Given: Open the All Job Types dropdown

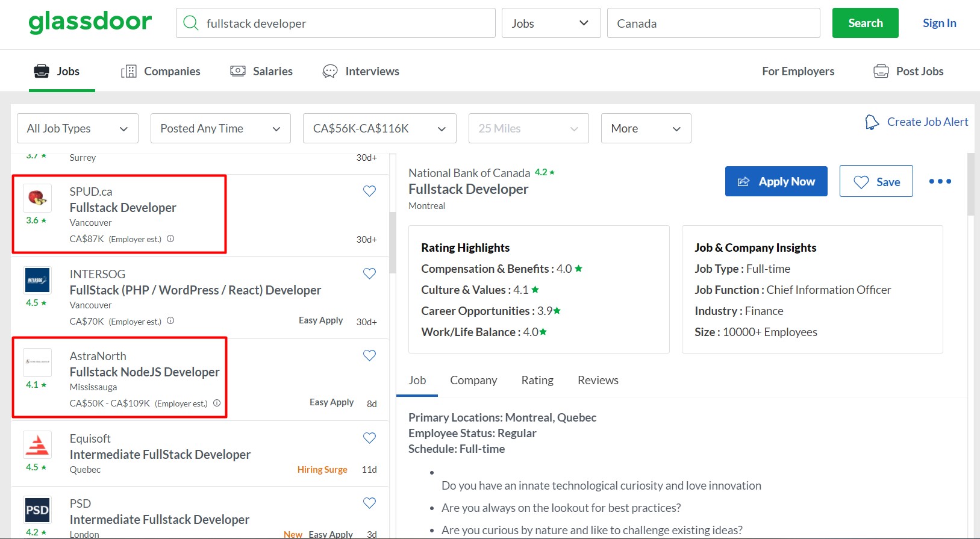Looking at the screenshot, I should pos(78,128).
